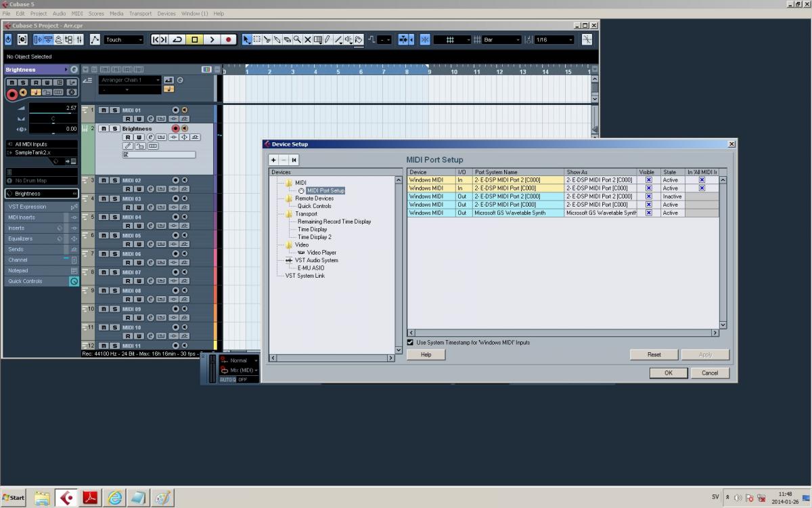Click the track delay slider showing 0.00
The width and height of the screenshot is (812, 508).
click(53, 129)
